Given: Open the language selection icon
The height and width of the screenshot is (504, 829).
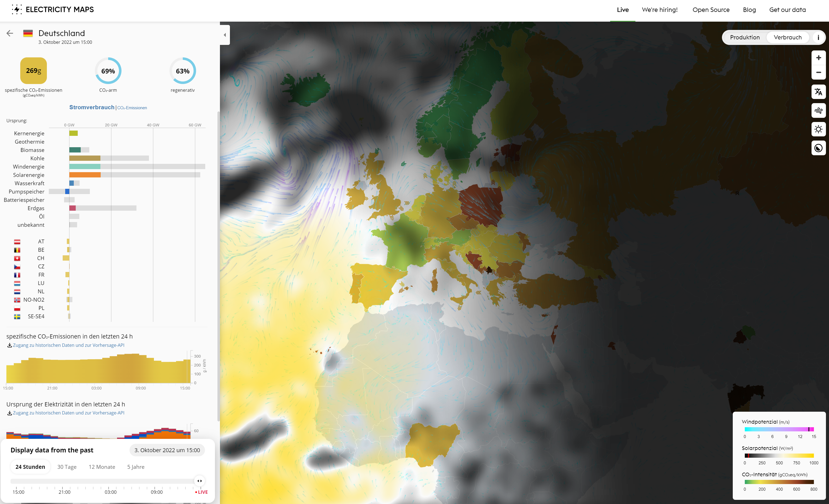Looking at the screenshot, I should pyautogui.click(x=818, y=92).
